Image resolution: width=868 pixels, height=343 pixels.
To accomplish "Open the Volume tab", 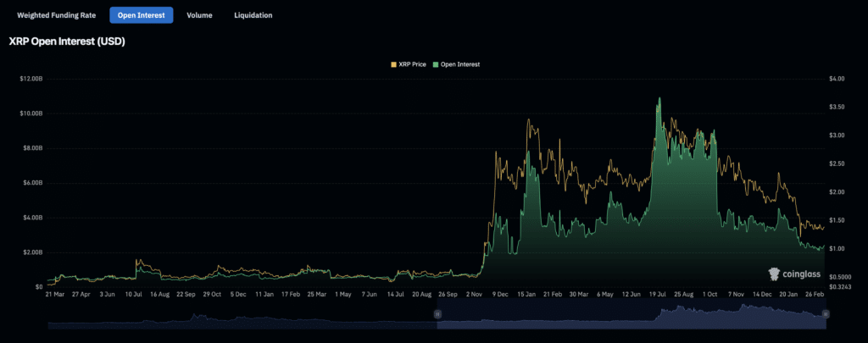I will click(199, 15).
